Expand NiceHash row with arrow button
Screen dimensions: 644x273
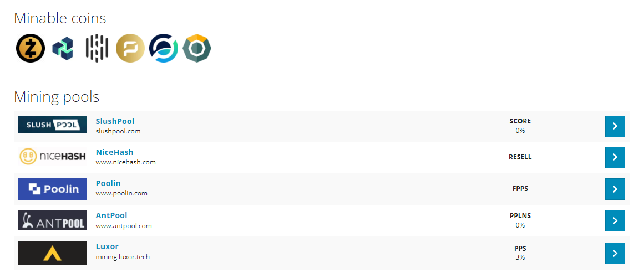pyautogui.click(x=615, y=157)
